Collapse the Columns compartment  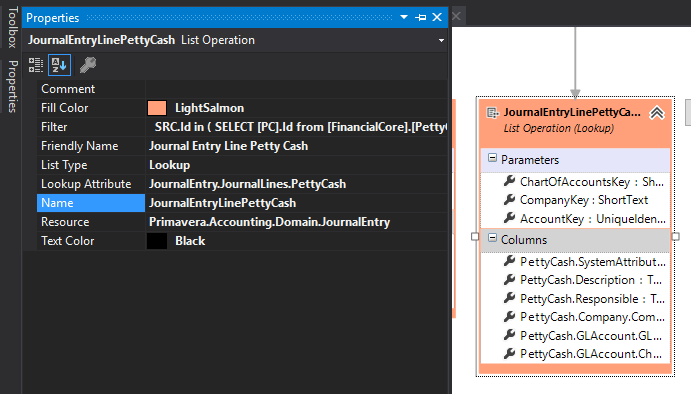tap(492, 238)
